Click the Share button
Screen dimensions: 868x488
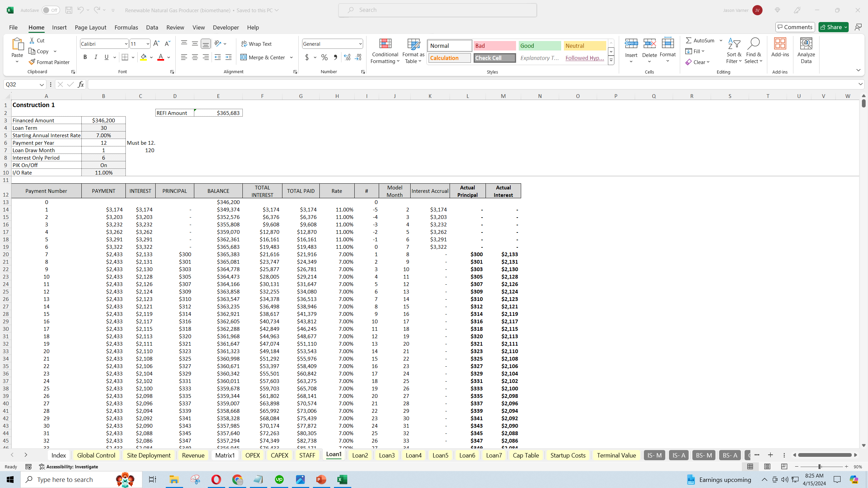click(833, 27)
